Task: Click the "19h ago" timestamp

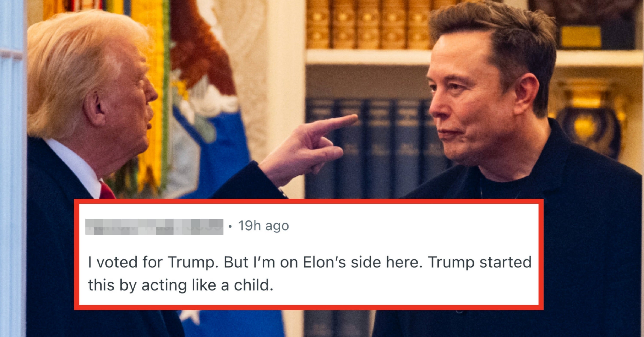Action: tap(263, 226)
